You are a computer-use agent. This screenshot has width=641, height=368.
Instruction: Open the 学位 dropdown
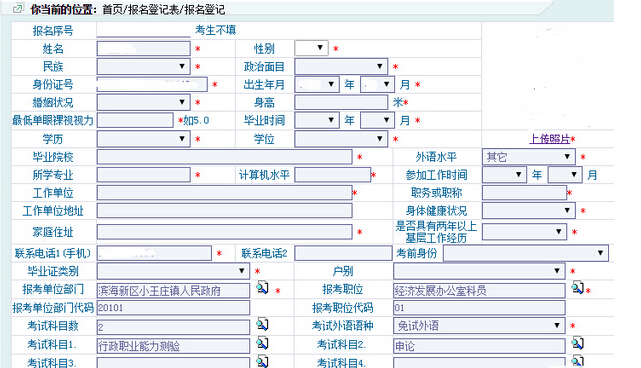click(x=341, y=139)
